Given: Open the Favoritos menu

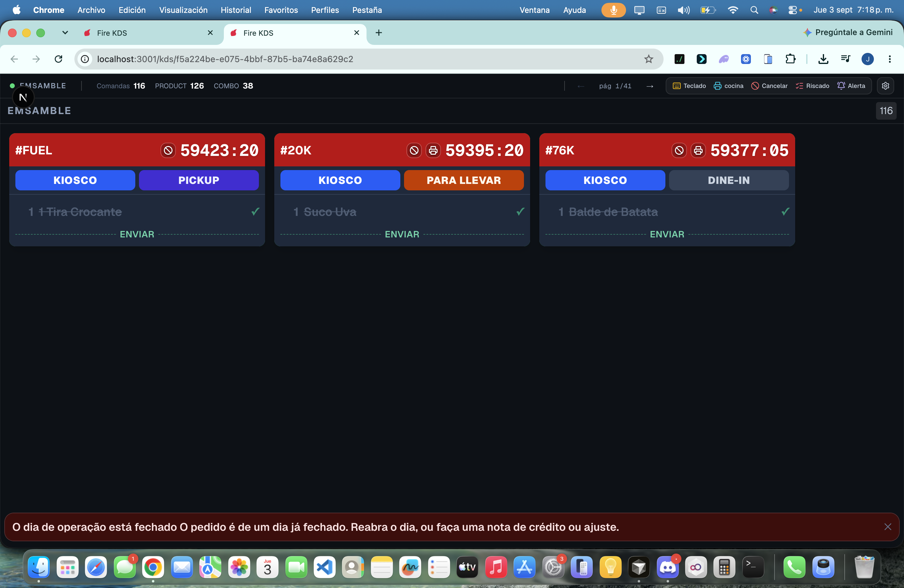Looking at the screenshot, I should [x=281, y=10].
